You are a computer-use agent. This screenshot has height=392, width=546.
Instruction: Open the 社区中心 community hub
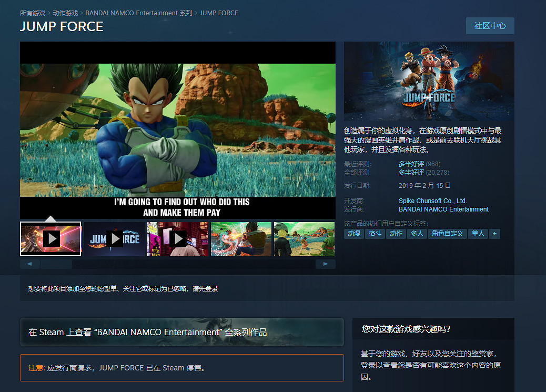pos(490,25)
